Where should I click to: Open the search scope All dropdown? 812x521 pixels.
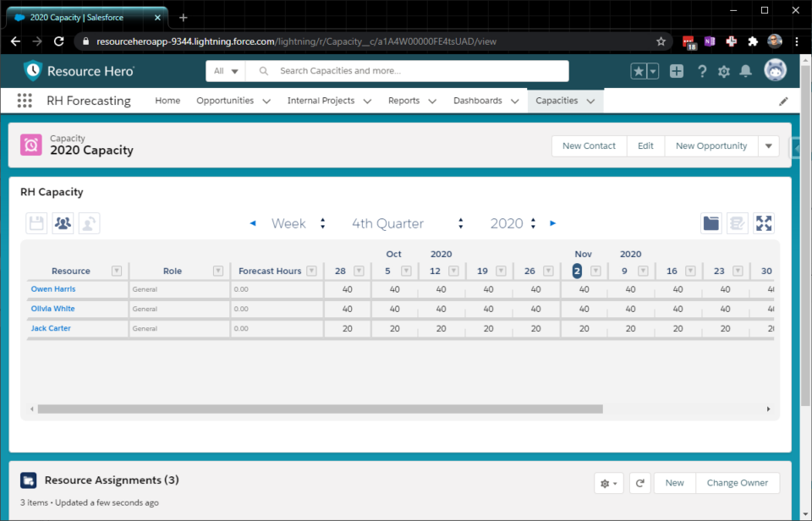[226, 71]
